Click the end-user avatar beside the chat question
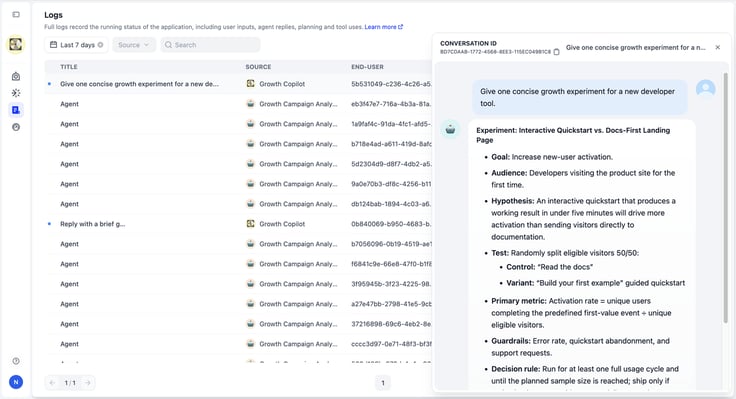Viewport: 736px width, 399px height. coord(705,88)
